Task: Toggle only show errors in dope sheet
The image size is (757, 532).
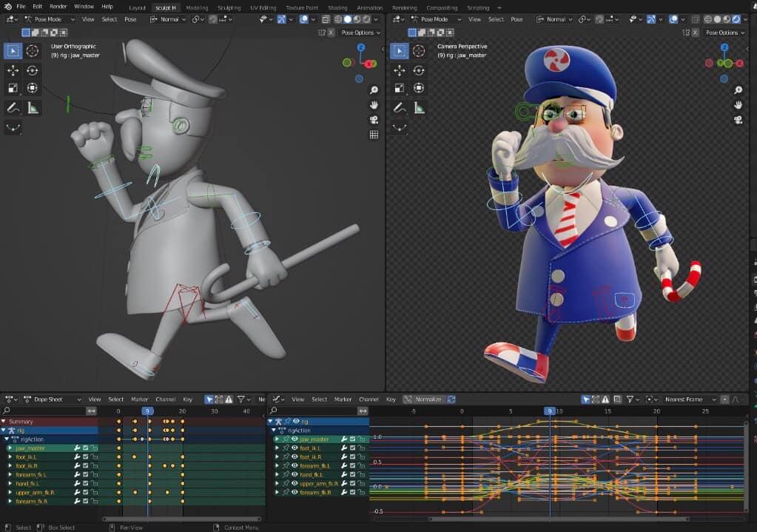Action: (229, 400)
